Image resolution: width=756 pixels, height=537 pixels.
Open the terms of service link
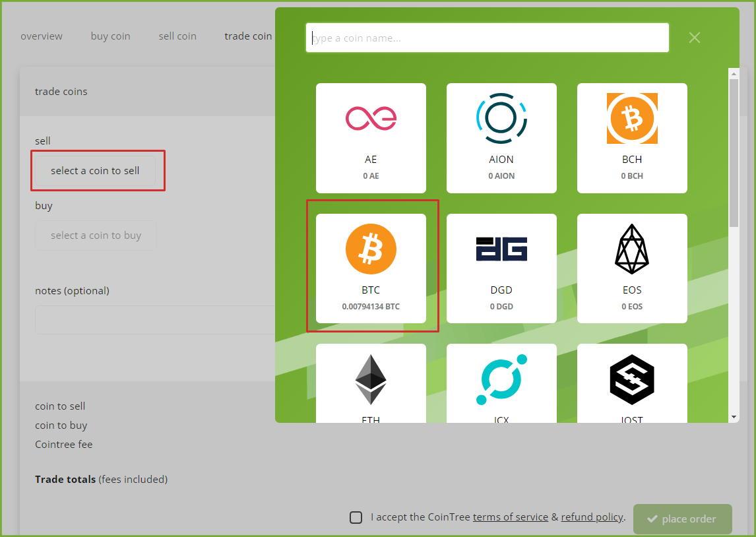pyautogui.click(x=510, y=517)
